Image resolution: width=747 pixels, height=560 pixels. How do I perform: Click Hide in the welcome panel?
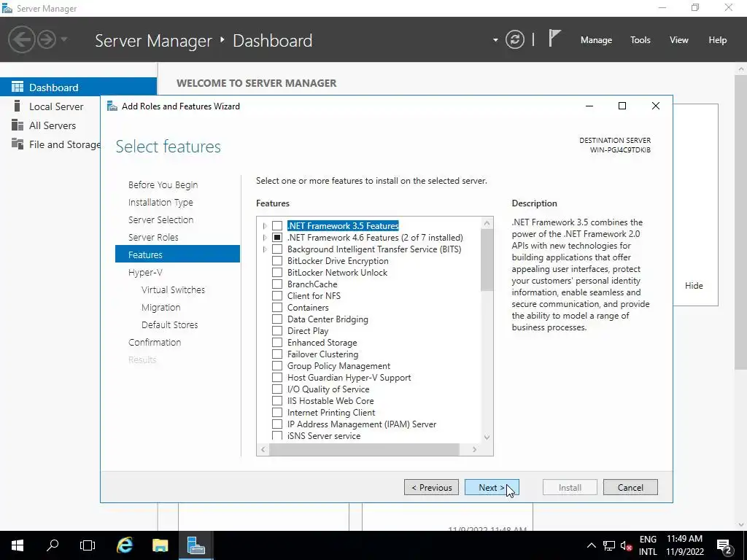(694, 285)
